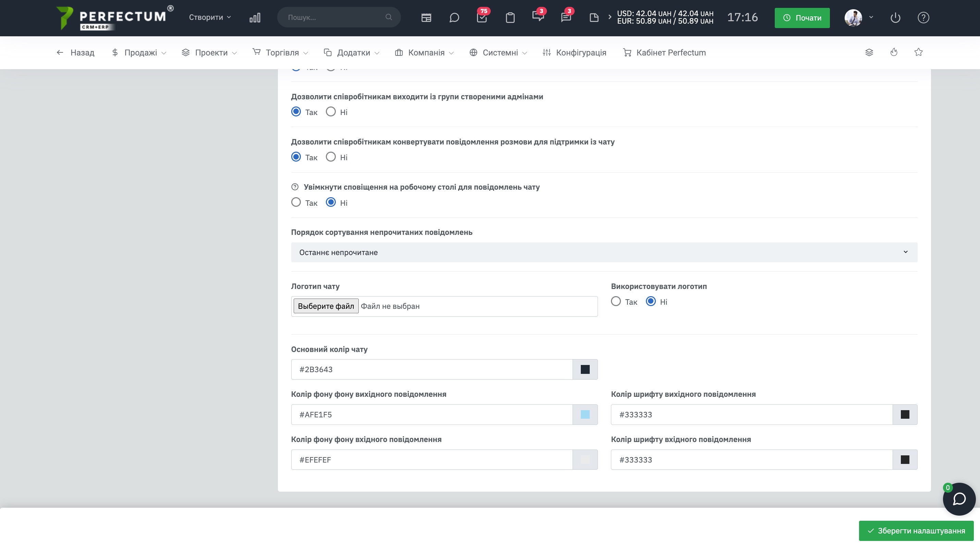Viewport: 980px width, 543px height.
Task: Click the 17:16 clock display
Action: 743,17
